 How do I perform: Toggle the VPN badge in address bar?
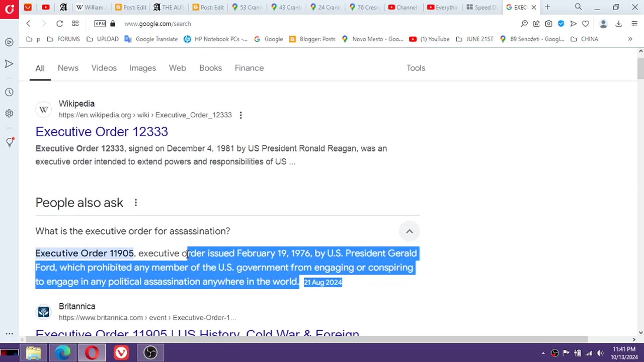pyautogui.click(x=100, y=24)
